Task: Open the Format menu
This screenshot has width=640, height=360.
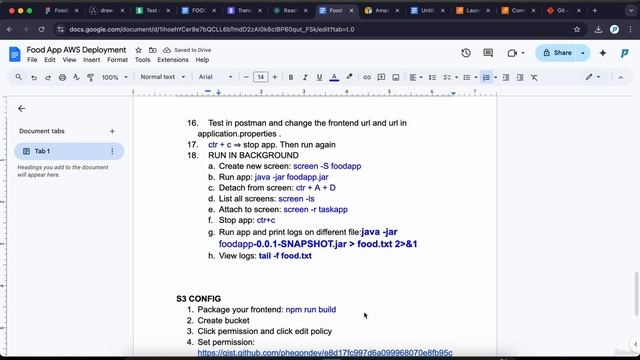Action: point(118,60)
